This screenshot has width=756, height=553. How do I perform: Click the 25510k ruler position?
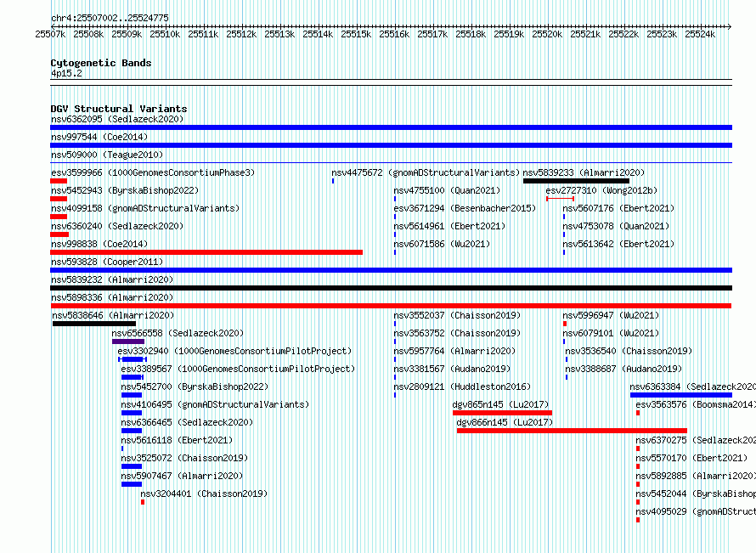pyautogui.click(x=165, y=34)
